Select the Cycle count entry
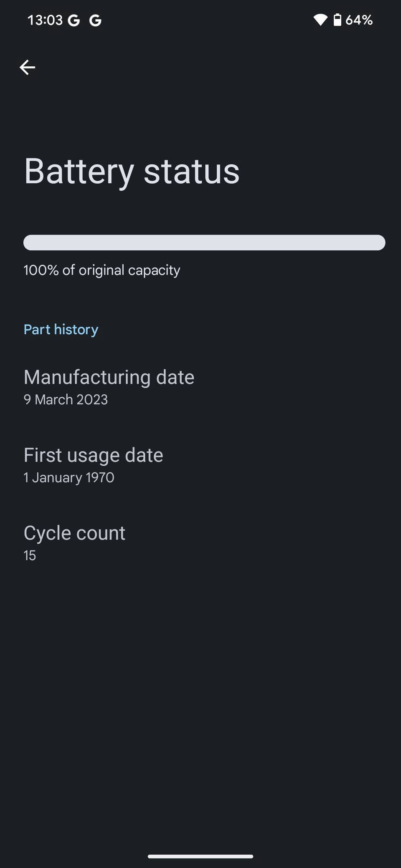The height and width of the screenshot is (868, 401). click(x=74, y=533)
